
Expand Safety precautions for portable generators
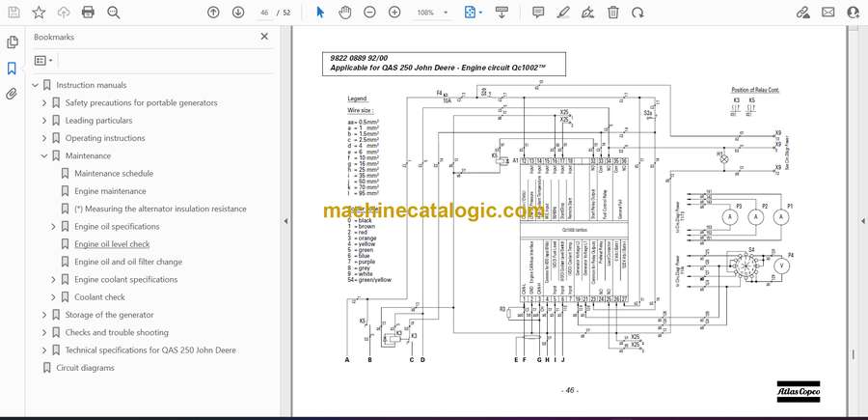[44, 103]
